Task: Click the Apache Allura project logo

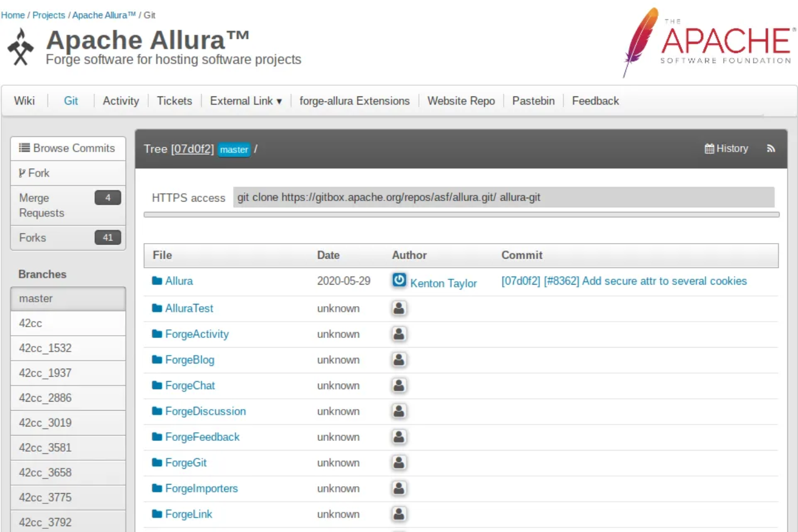Action: (20, 46)
